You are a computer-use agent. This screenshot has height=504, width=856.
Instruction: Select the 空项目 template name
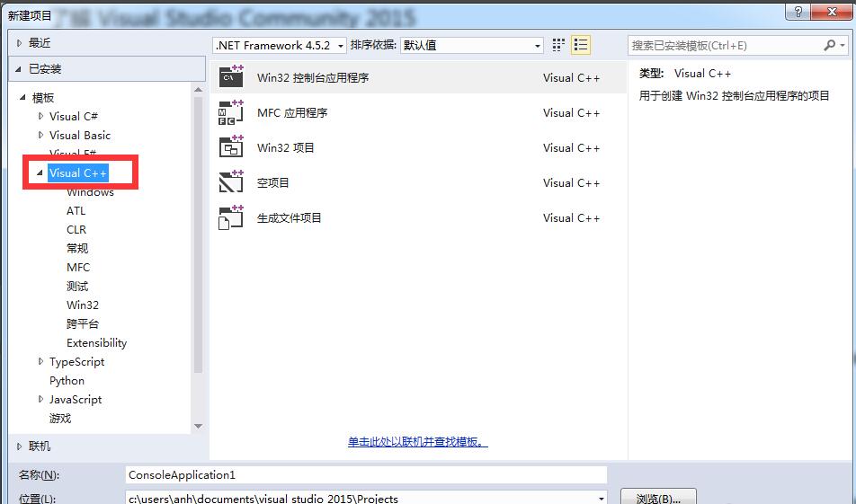[272, 182]
